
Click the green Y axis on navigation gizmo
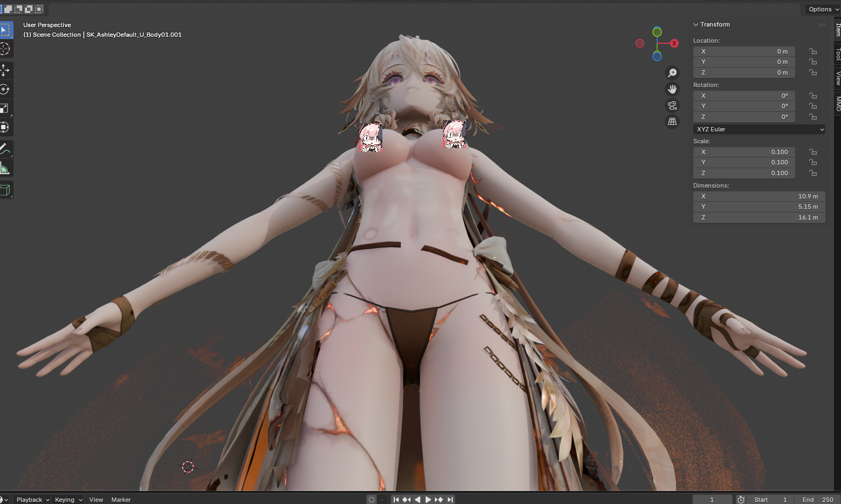(657, 32)
